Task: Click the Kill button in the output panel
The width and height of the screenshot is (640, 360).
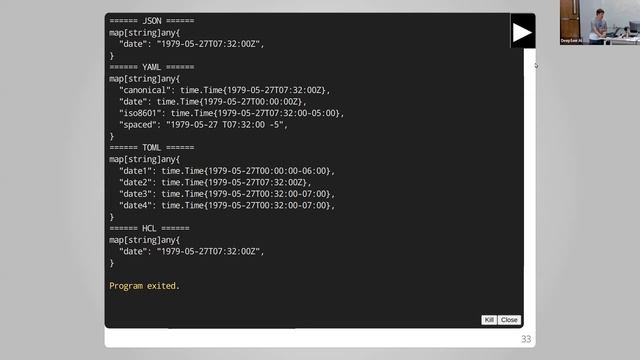Action: [489, 320]
